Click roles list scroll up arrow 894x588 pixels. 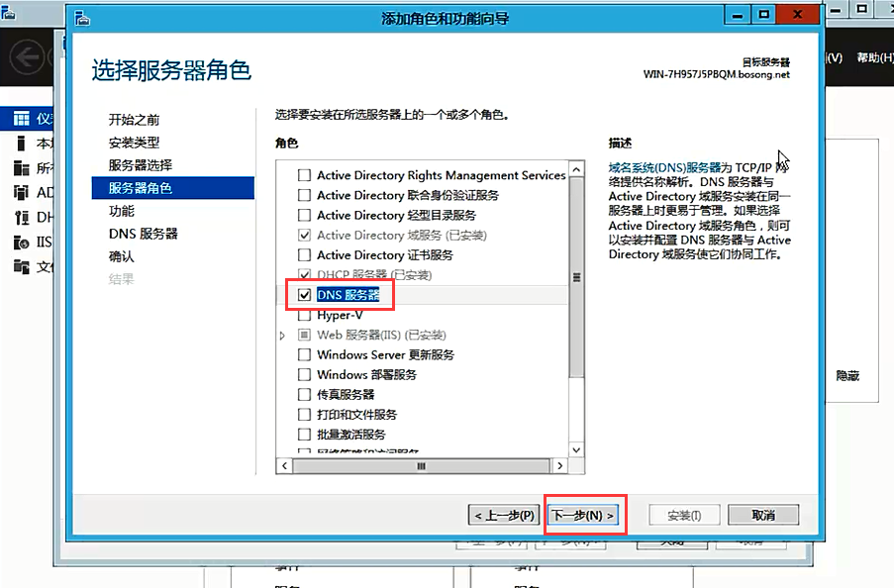576,169
